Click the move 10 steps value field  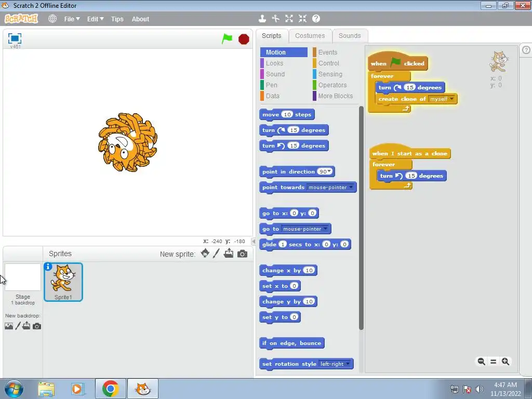point(287,114)
